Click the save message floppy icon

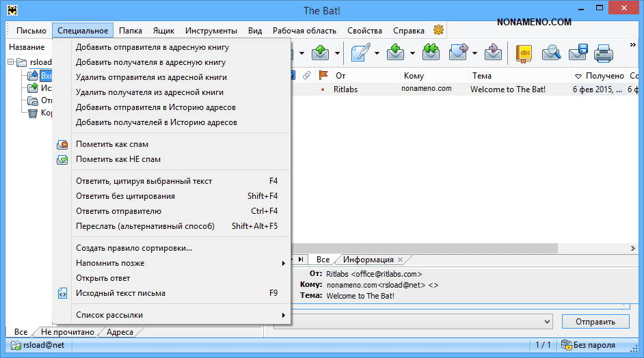[578, 52]
